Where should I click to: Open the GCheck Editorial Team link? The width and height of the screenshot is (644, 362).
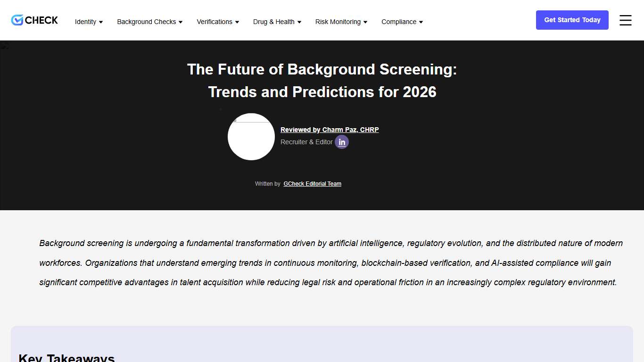click(312, 183)
